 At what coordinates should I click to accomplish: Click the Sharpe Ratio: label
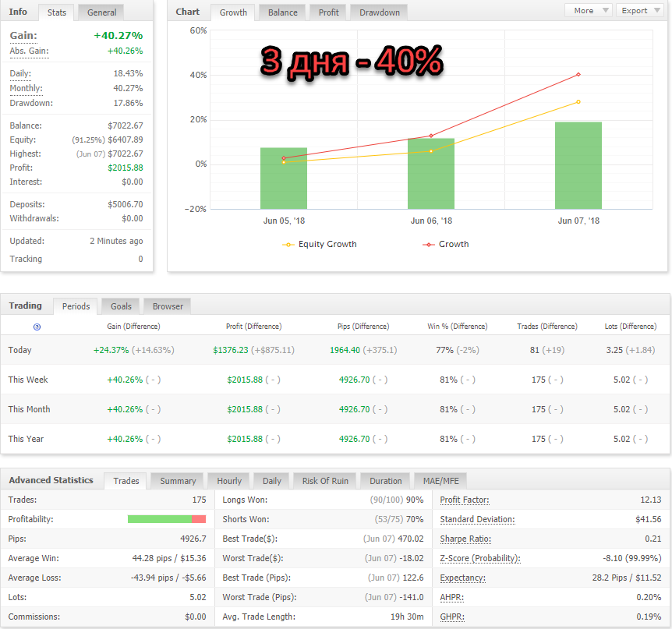pyautogui.click(x=465, y=539)
